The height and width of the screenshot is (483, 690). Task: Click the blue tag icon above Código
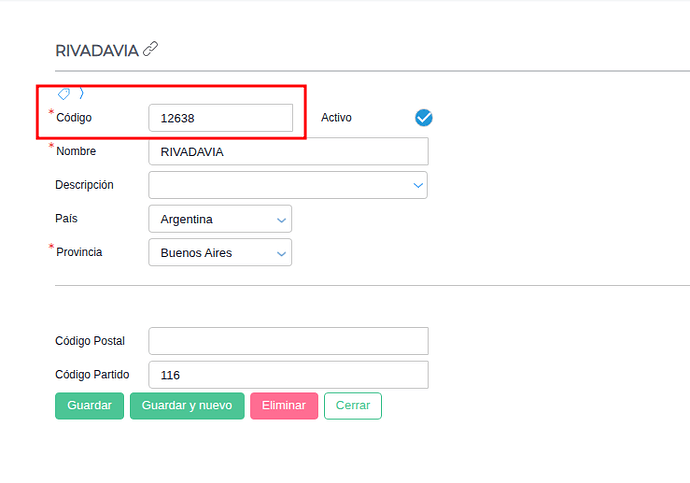(64, 93)
